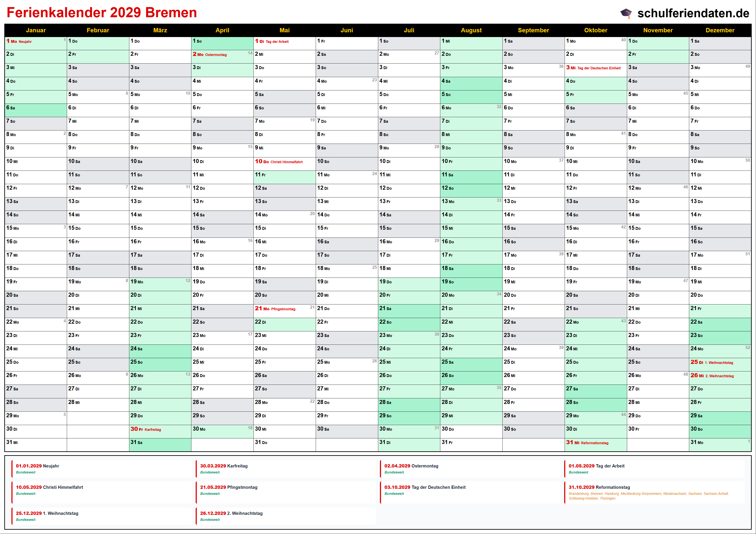This screenshot has width=756, height=534.
Task: Click the dark green 6 Sa cell in Januar
Action: pyautogui.click(x=36, y=108)
